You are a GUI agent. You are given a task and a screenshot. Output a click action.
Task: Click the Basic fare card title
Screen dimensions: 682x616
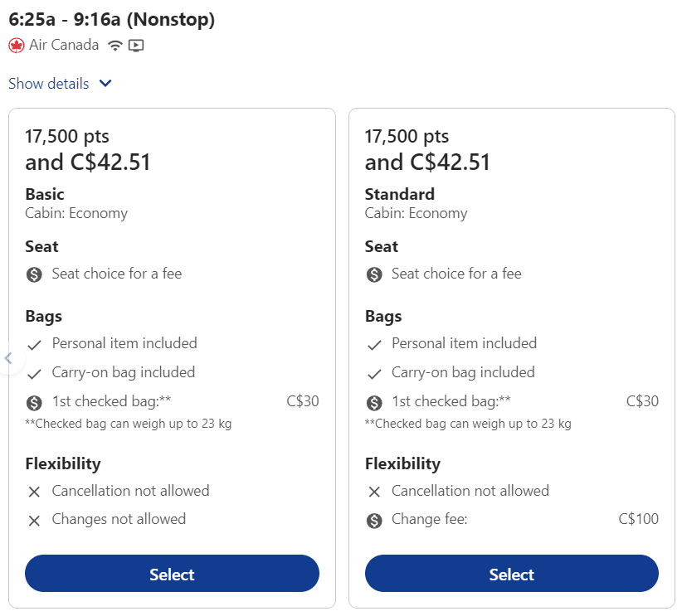tap(45, 194)
